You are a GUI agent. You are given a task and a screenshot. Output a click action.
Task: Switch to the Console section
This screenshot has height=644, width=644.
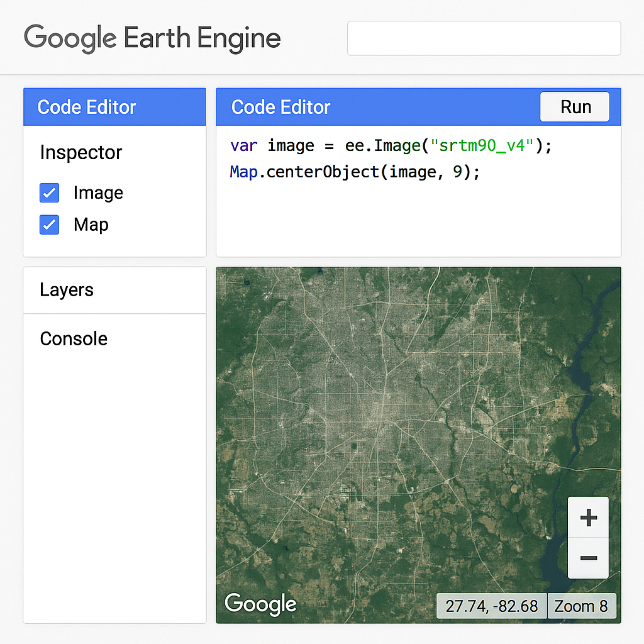click(74, 339)
